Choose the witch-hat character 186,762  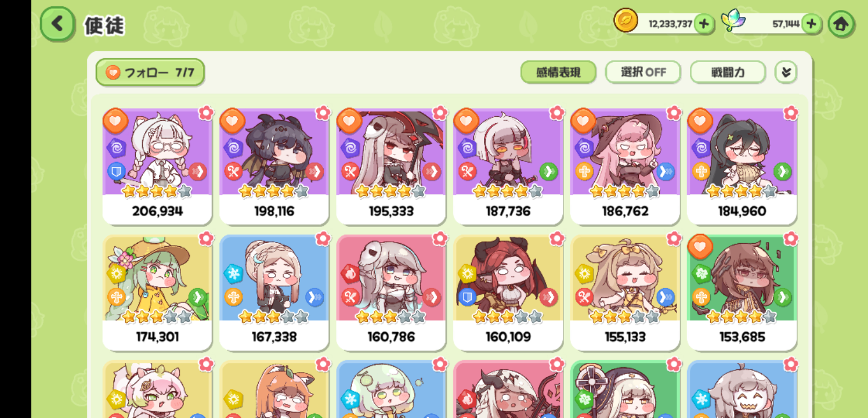[625, 167]
